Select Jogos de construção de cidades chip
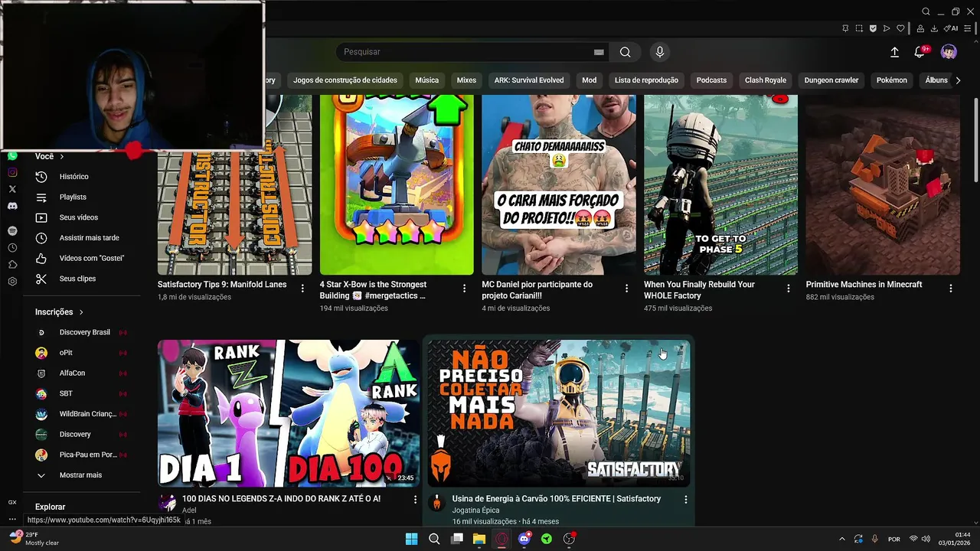The width and height of the screenshot is (980, 551). tap(345, 80)
